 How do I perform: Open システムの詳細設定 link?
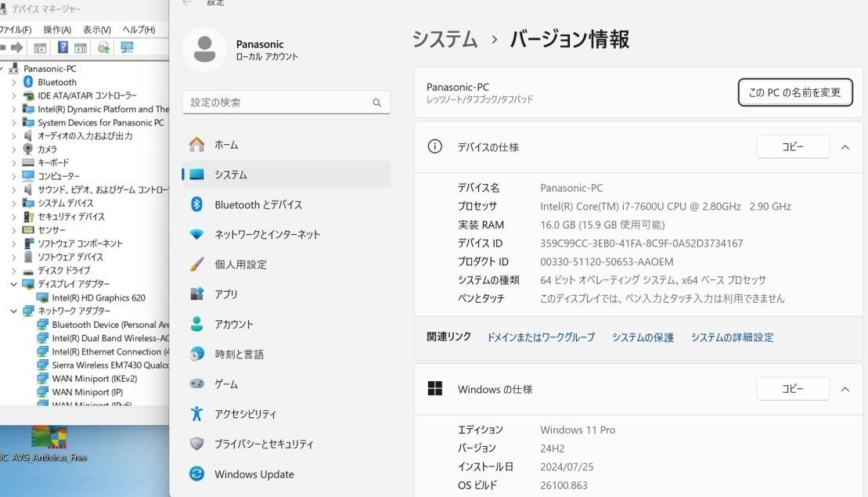coord(732,337)
